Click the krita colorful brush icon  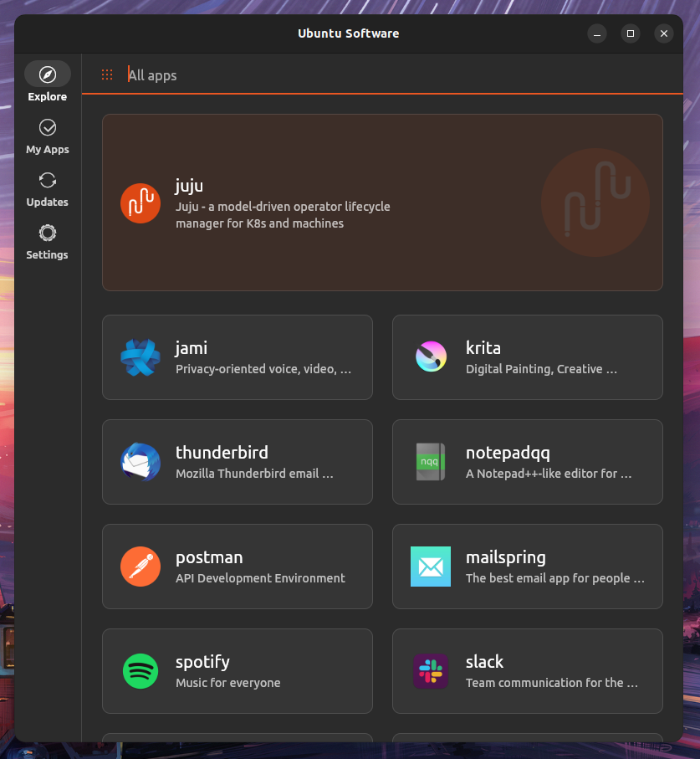(431, 356)
